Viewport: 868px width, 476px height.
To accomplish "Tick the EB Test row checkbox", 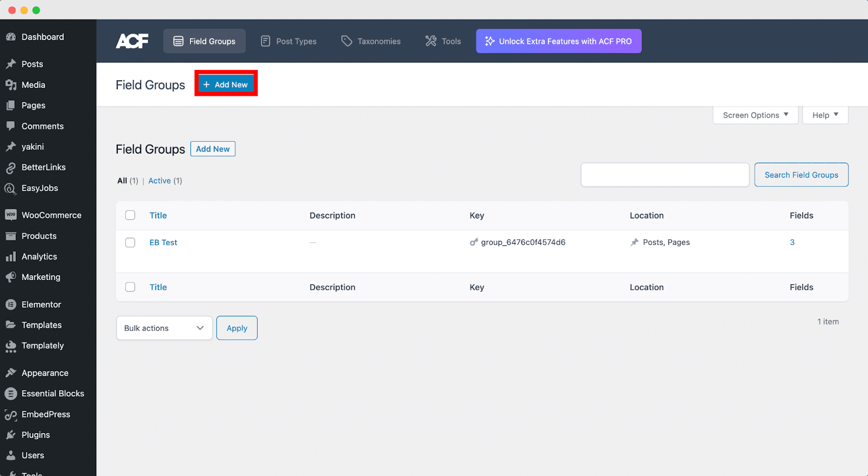I will point(130,243).
